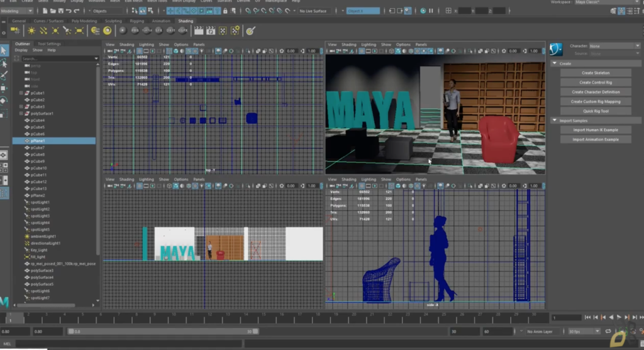
Task: Click the Import Animation Example button
Action: click(596, 139)
